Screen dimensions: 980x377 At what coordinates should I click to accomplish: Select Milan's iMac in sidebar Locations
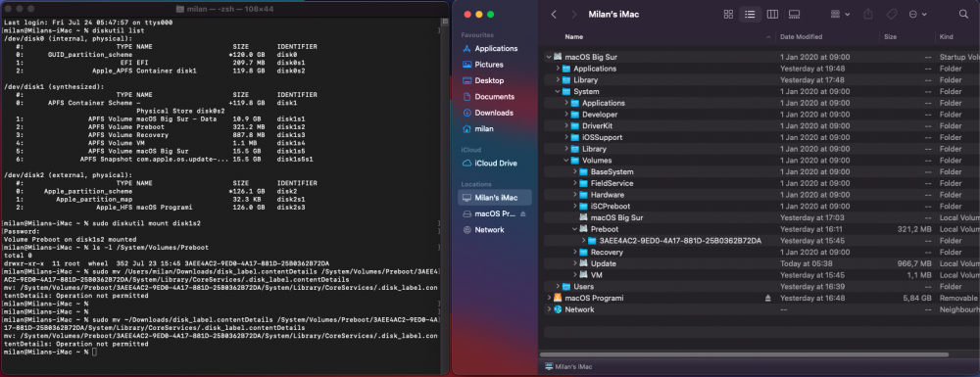[x=496, y=197]
